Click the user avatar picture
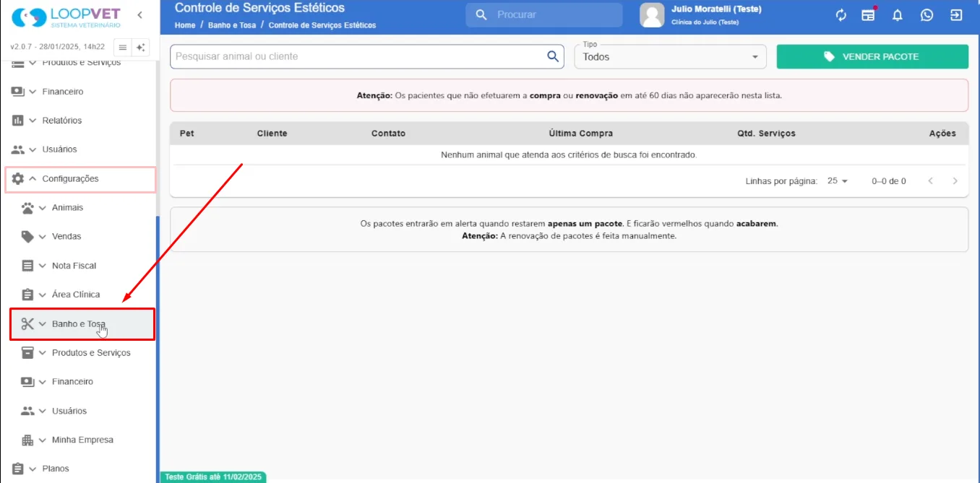 (652, 15)
